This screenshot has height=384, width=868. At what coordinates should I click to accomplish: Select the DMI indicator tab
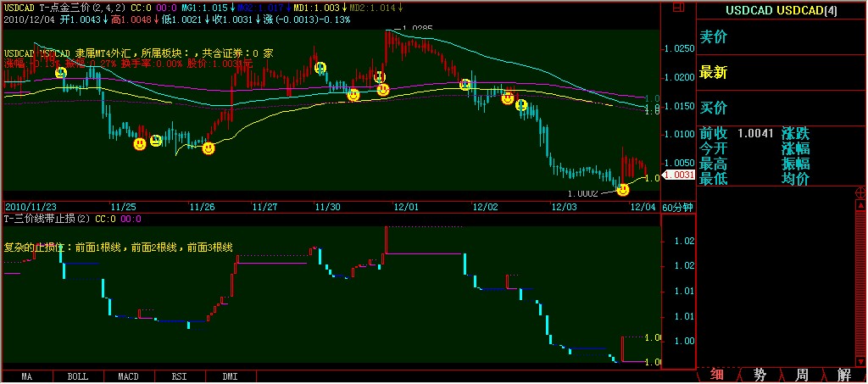[230, 377]
